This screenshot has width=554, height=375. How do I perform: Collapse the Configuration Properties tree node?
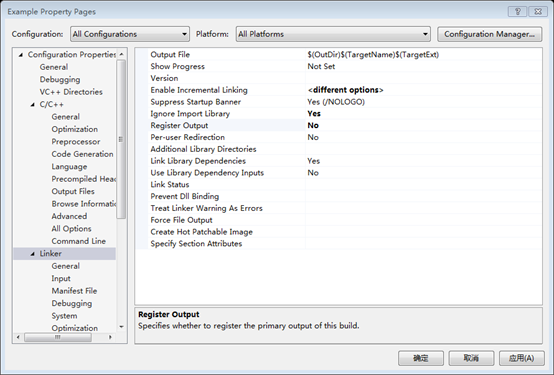(x=21, y=55)
